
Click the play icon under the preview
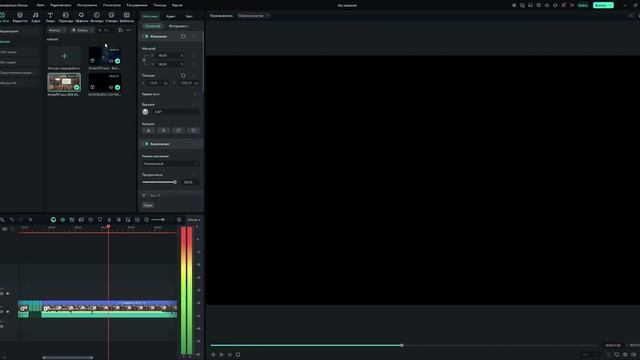[x=221, y=355]
